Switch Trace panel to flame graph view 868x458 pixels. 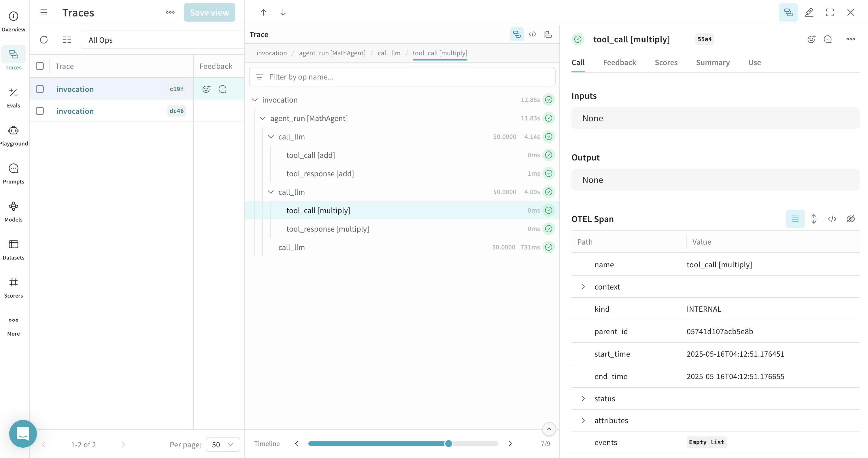(x=548, y=34)
